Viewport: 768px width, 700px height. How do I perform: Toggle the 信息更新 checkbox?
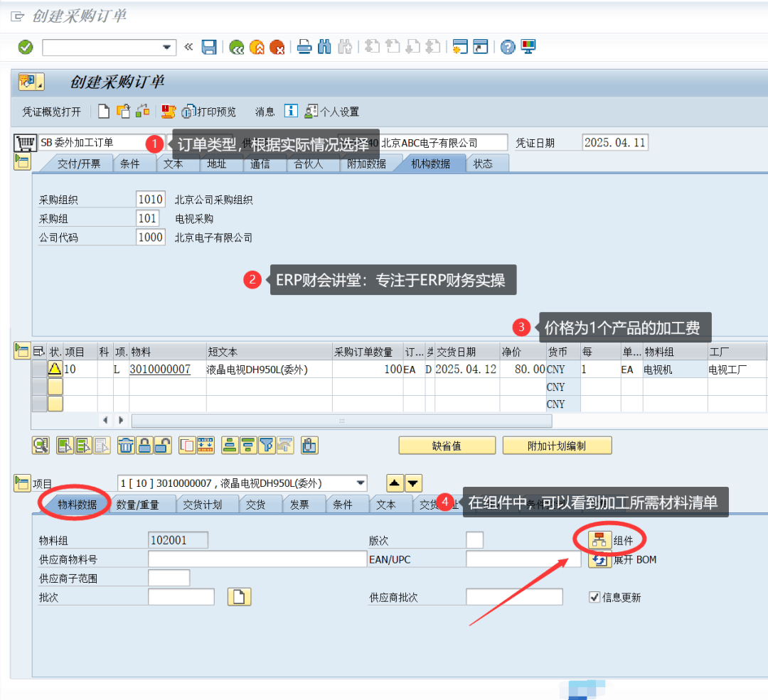coord(594,597)
